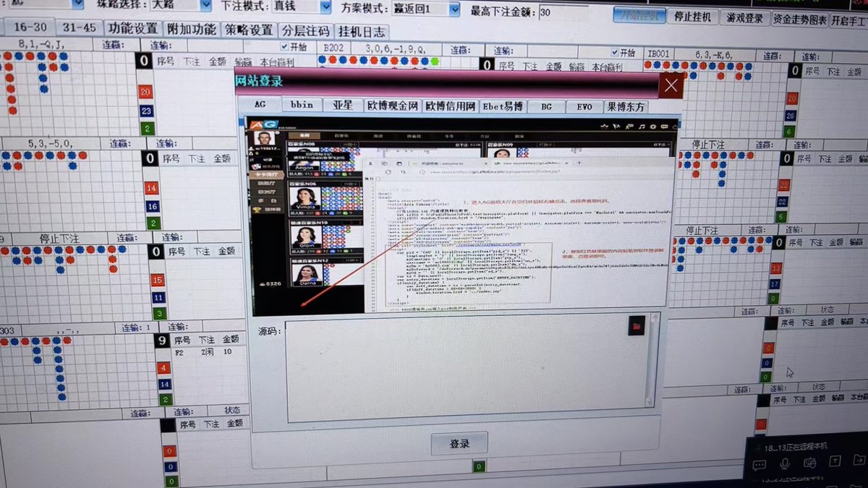Click the AG tutorial screenshot image
The image size is (868, 488).
tap(464, 215)
